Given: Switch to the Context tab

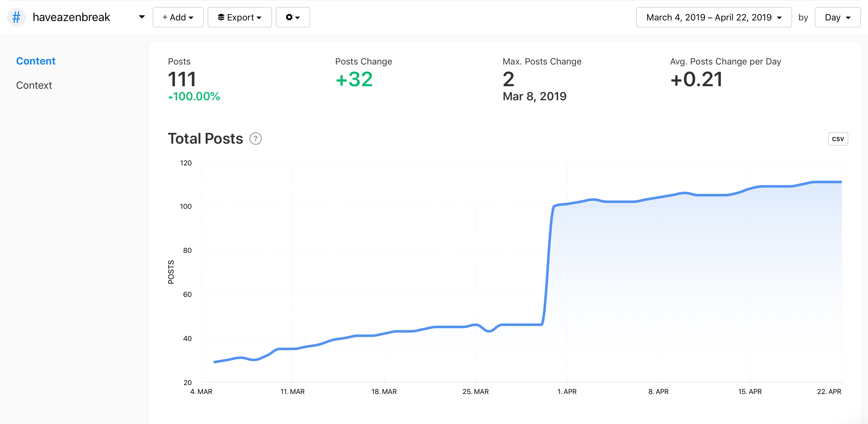Looking at the screenshot, I should tap(34, 85).
